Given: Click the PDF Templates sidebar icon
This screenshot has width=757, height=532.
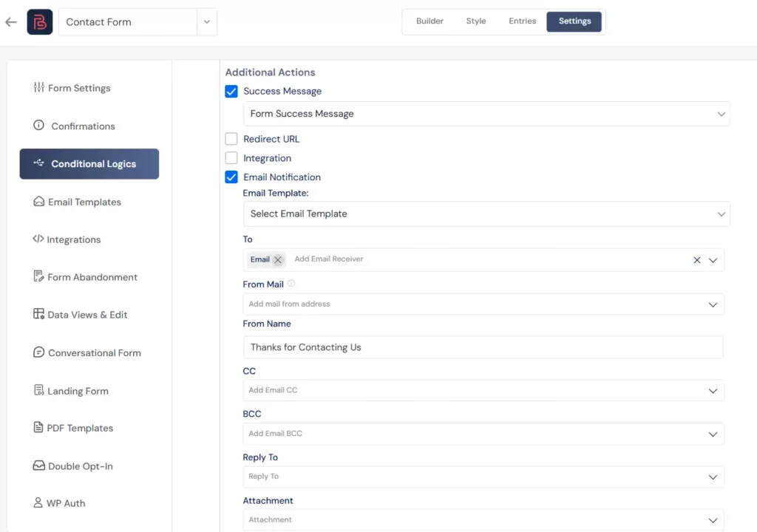Looking at the screenshot, I should click(38, 428).
